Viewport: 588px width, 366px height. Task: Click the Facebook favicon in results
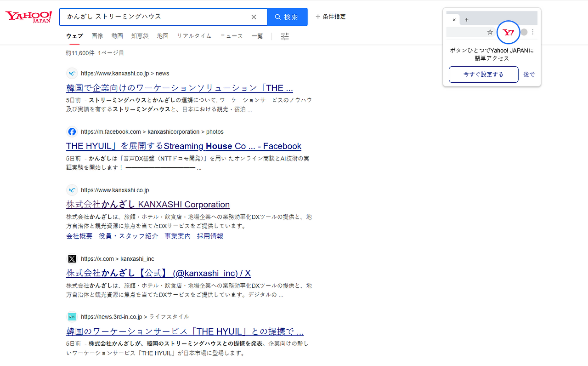[72, 132]
